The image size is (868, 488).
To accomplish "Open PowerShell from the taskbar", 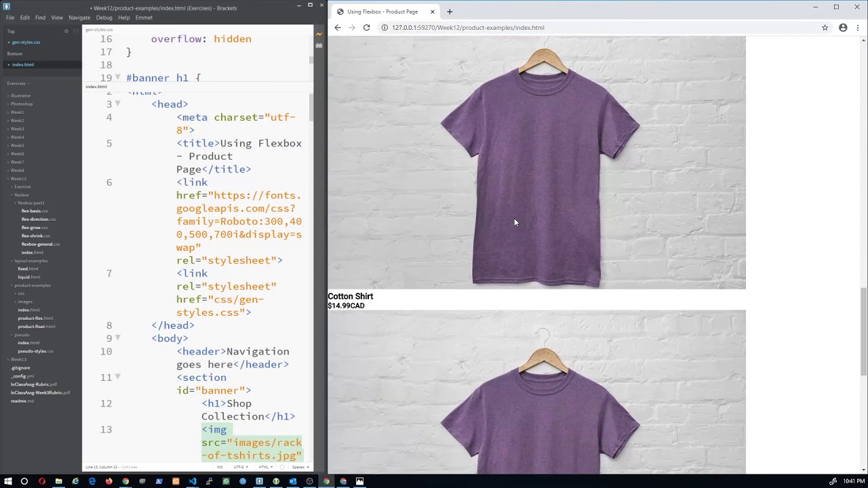I will click(x=159, y=481).
